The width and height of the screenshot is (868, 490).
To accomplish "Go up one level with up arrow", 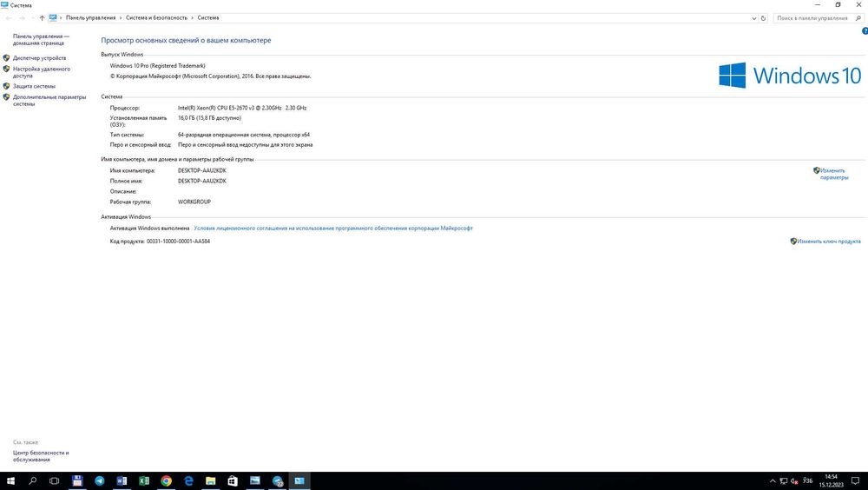I will click(x=42, y=17).
